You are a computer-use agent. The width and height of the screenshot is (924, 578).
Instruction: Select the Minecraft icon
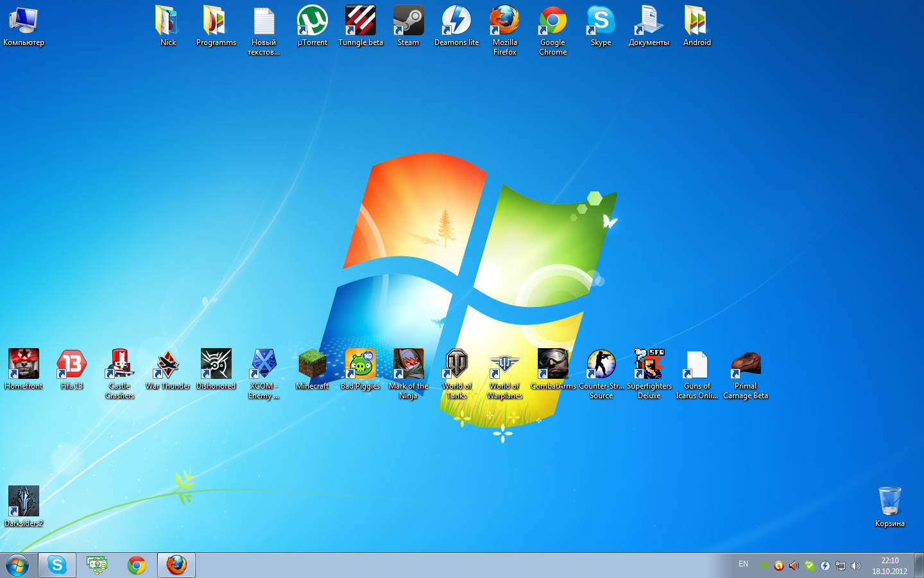(312, 369)
